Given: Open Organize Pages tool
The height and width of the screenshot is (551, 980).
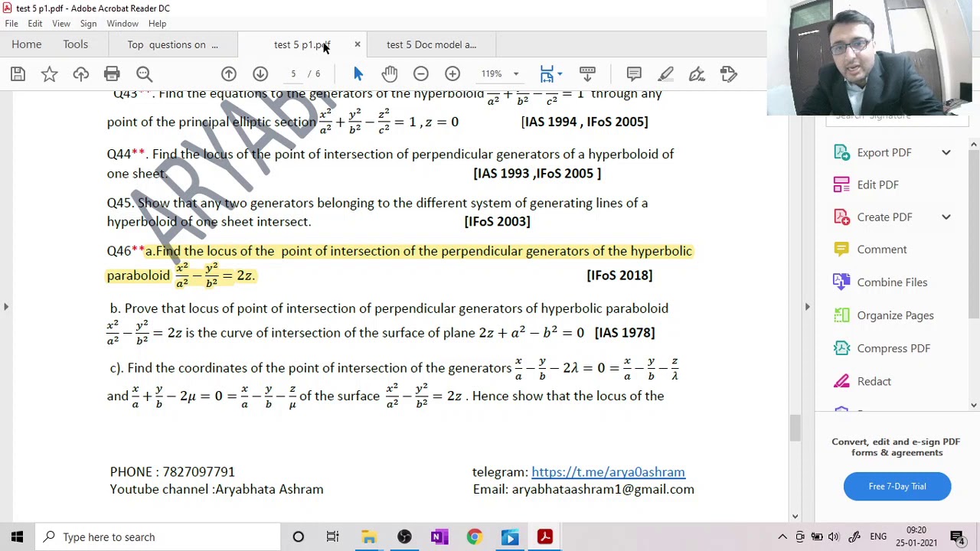Looking at the screenshot, I should [895, 315].
